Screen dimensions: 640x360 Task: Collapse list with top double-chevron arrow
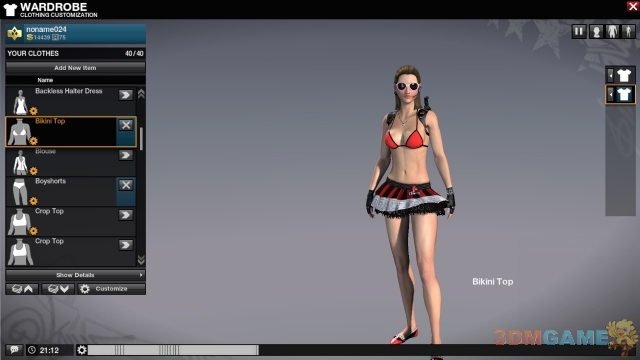pos(141,94)
